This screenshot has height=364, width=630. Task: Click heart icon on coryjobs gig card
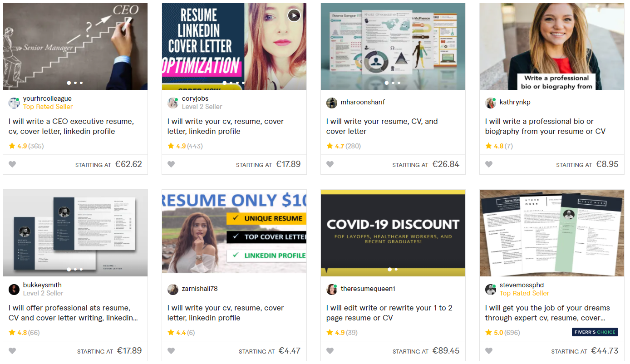(x=171, y=164)
